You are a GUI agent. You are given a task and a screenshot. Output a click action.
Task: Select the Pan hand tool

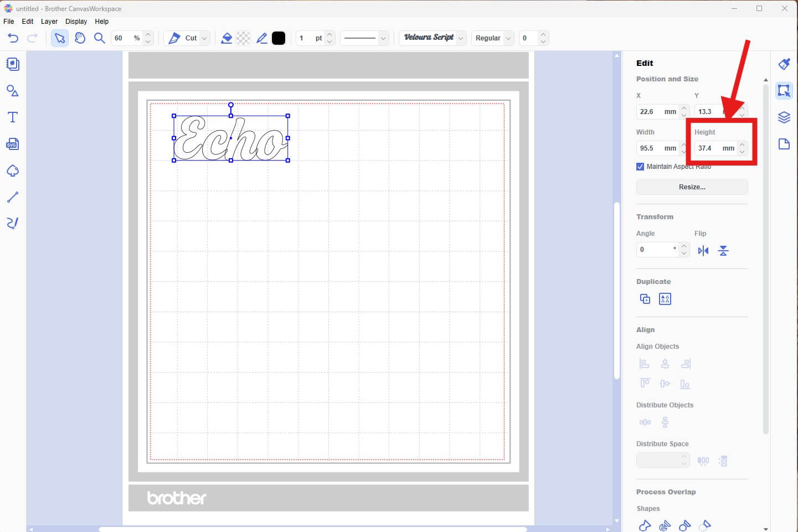coord(80,38)
